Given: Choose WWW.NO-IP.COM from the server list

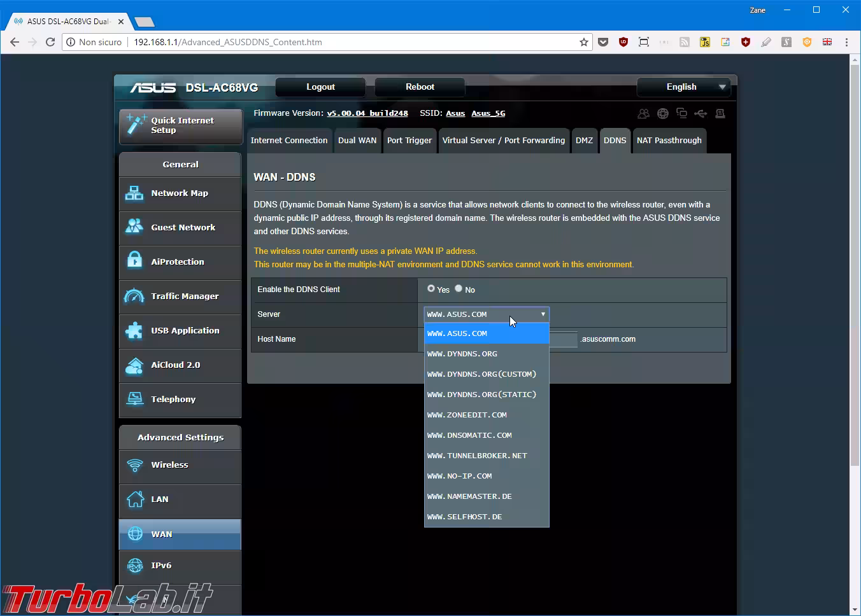Looking at the screenshot, I should [x=459, y=476].
